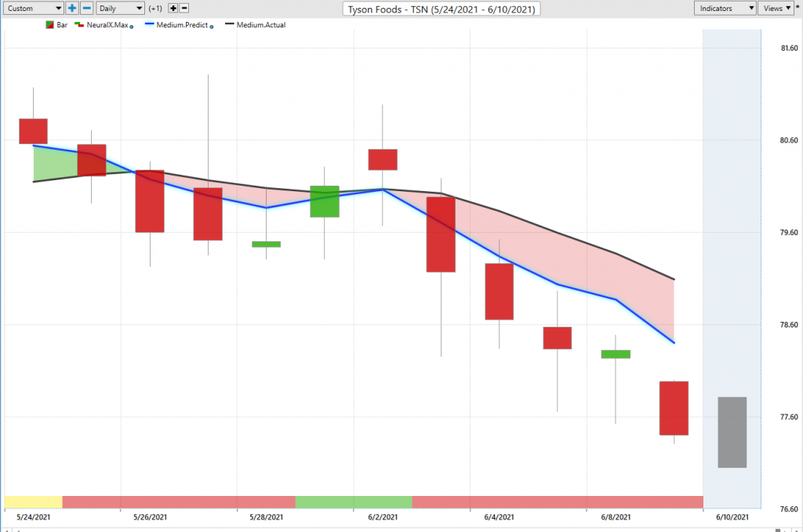This screenshot has height=532, width=803.
Task: Click the red candlestick on 6/2/2021
Action: [383, 160]
